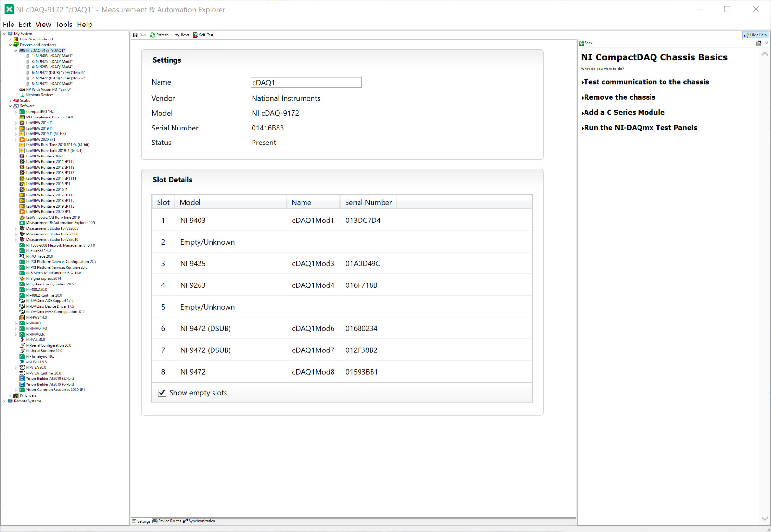Expand the Scales tree node
The width and height of the screenshot is (771, 532).
click(10, 101)
